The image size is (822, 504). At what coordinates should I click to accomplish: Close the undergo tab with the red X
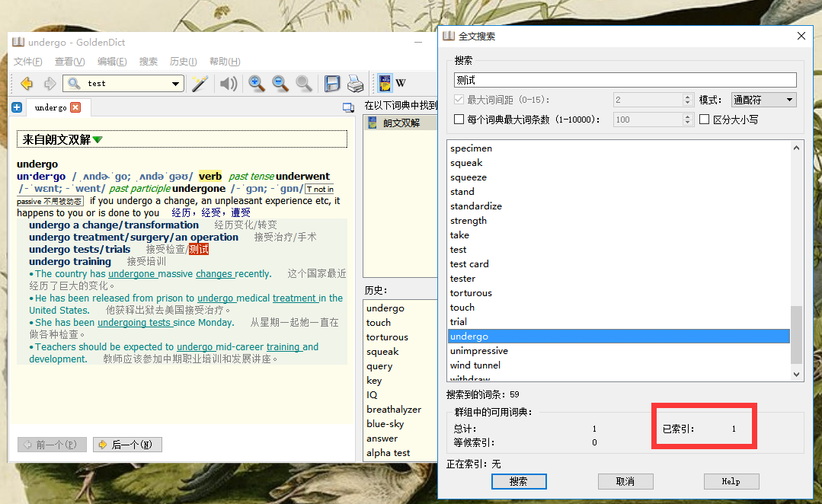pos(75,107)
